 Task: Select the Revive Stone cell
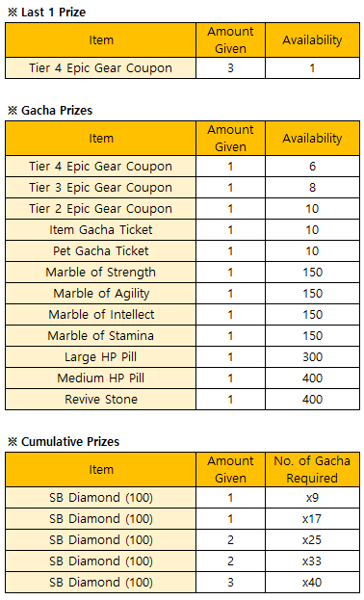(x=101, y=399)
